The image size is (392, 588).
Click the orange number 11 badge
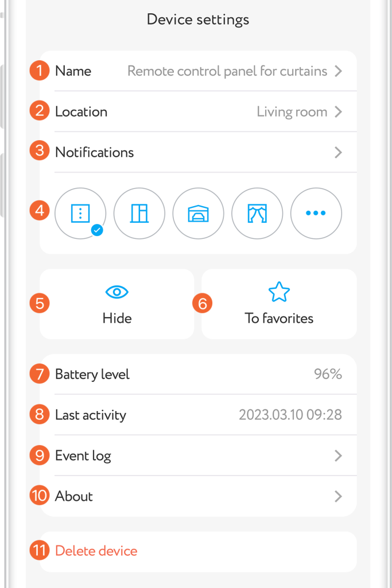coord(40,551)
